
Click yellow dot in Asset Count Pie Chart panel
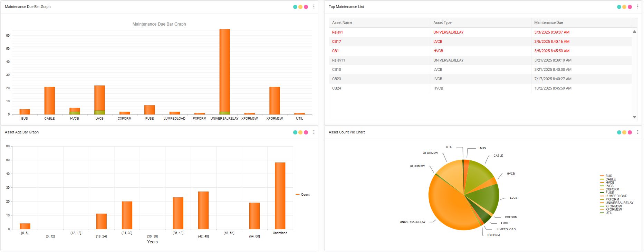624,132
